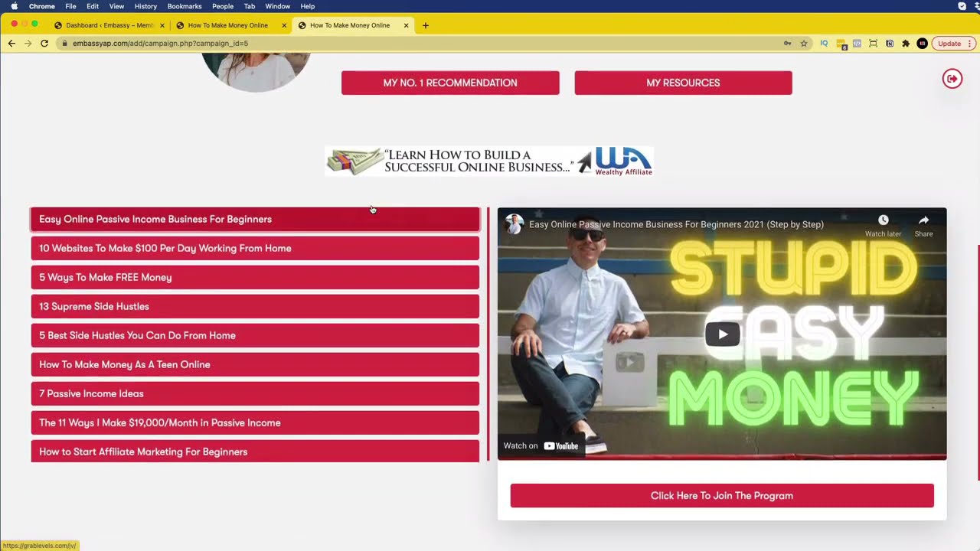This screenshot has height=551, width=980.
Task: Select 5 Best Side Hustles You Can Do From Home
Action: click(x=255, y=335)
